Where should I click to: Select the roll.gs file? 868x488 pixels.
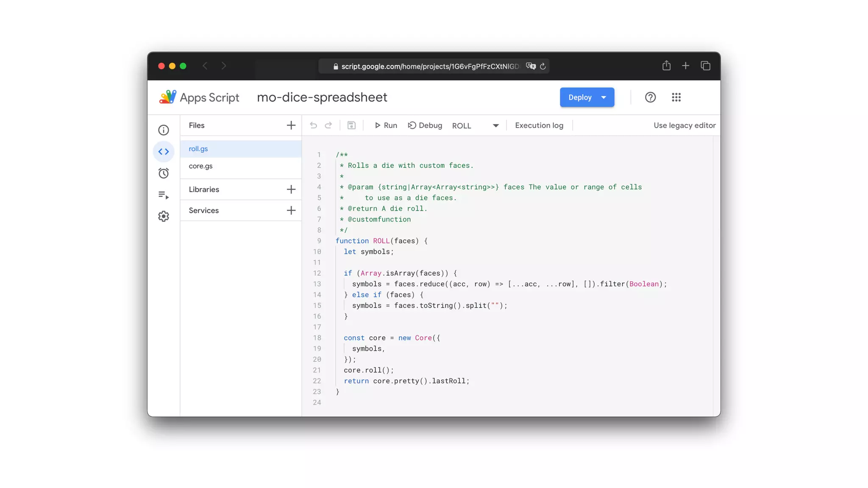[x=198, y=149]
